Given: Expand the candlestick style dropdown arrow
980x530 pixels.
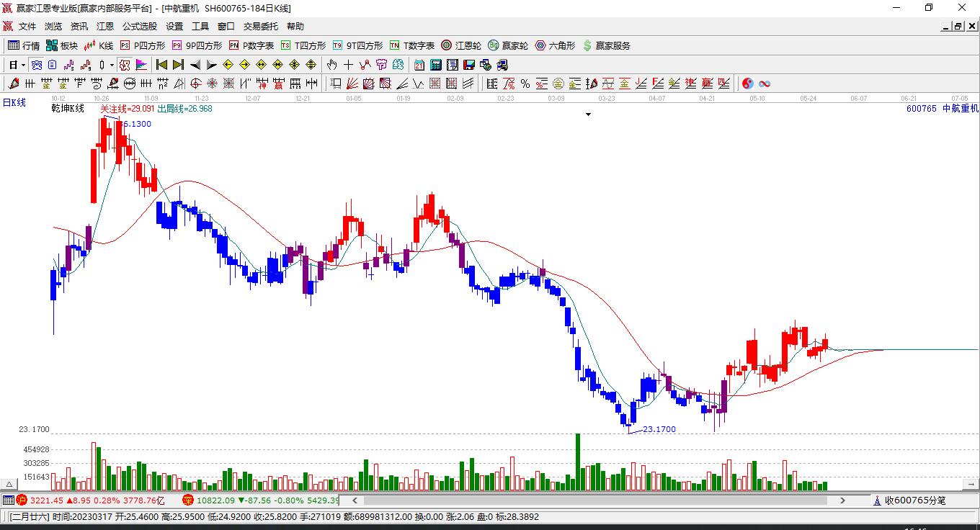Looking at the screenshot, I should (x=112, y=65).
